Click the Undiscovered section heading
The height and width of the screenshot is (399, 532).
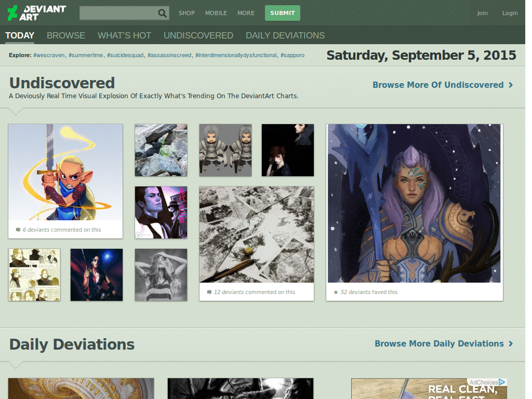coord(62,83)
